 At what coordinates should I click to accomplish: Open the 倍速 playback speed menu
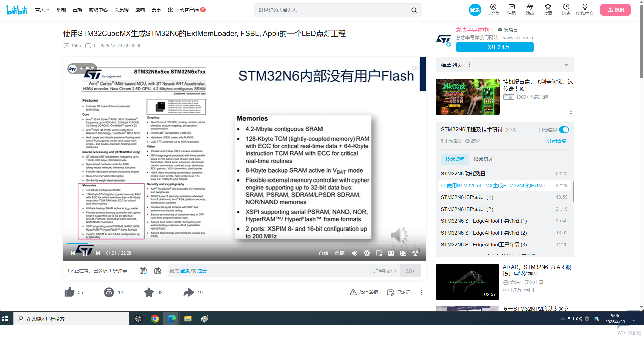tap(339, 253)
